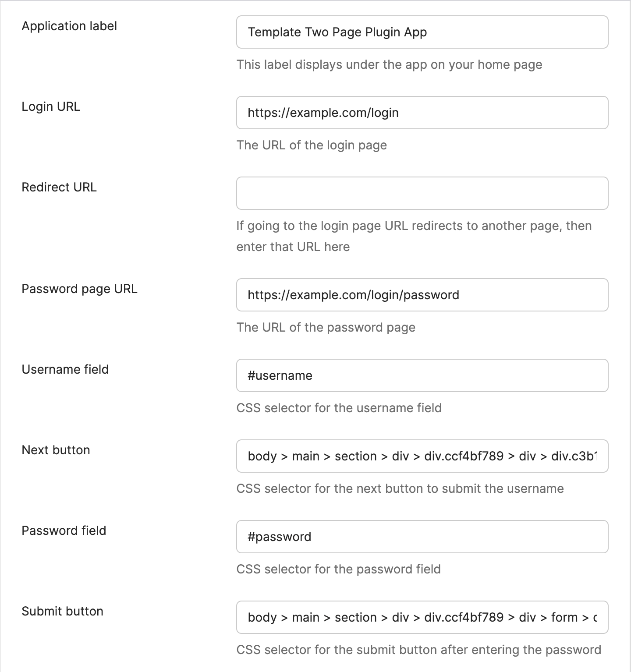
Task: Click the Password page URL label
Action: 80,289
